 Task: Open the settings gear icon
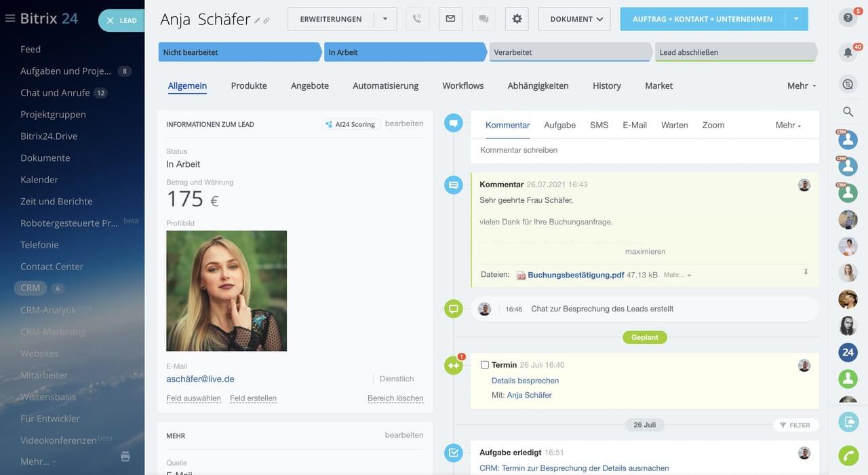(x=517, y=19)
